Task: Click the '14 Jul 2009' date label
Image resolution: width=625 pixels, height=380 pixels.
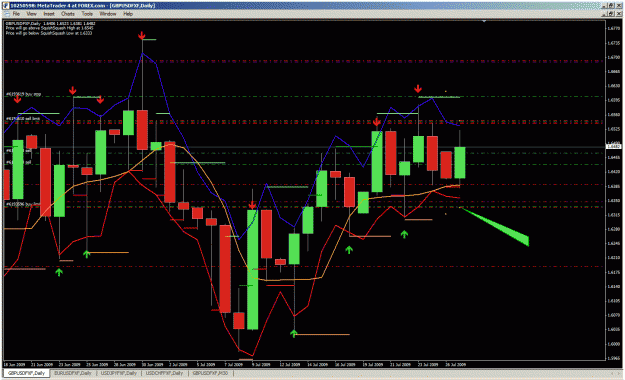Action: [x=317, y=364]
